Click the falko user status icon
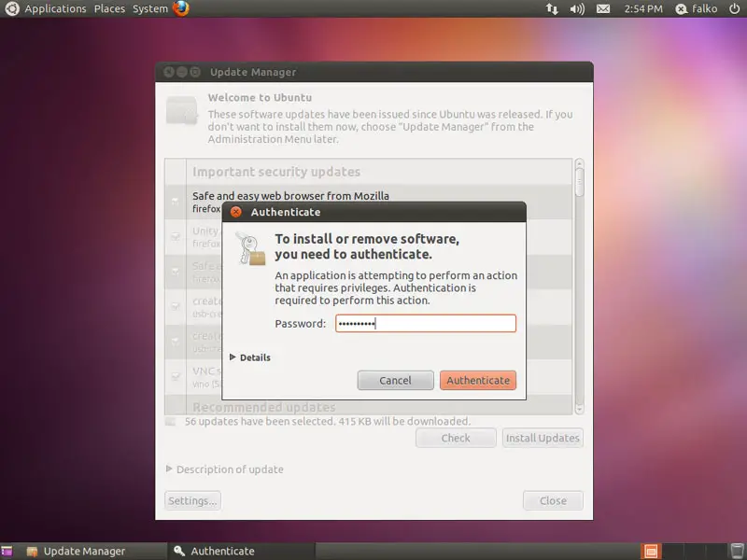This screenshot has height=560, width=747. point(682,9)
